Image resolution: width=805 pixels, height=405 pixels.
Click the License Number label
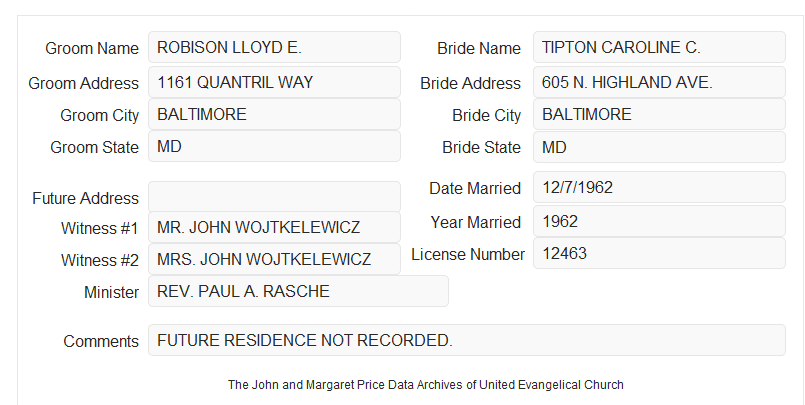click(468, 255)
